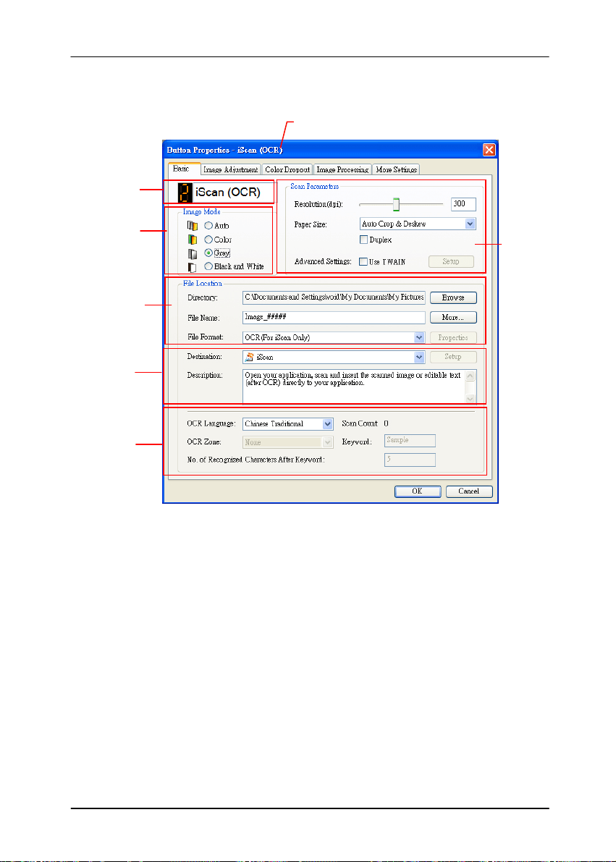The image size is (616, 862).
Task: Click the Directory path field
Action: click(334, 297)
